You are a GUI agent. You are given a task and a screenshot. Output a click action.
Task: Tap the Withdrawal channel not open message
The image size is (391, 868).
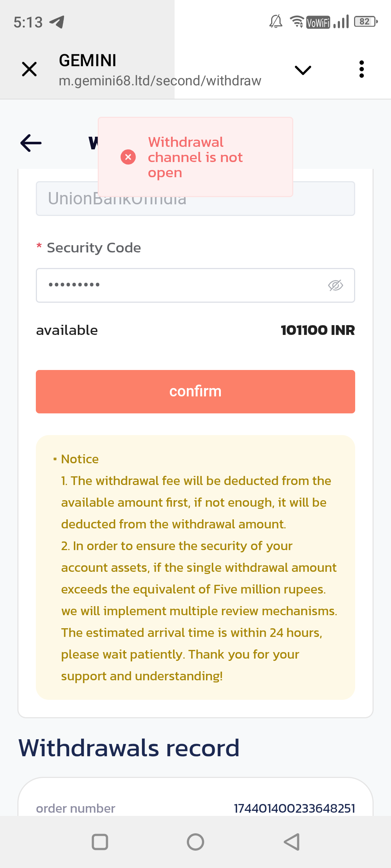pyautogui.click(x=195, y=157)
